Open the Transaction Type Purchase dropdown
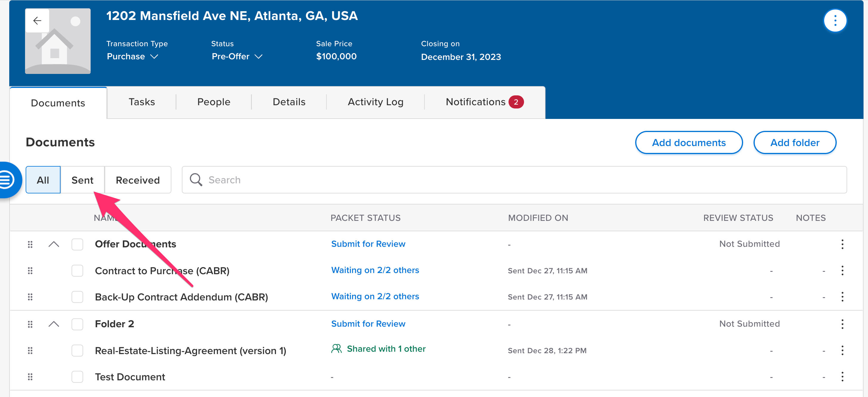Screen dimensions: 868x397 [132, 57]
